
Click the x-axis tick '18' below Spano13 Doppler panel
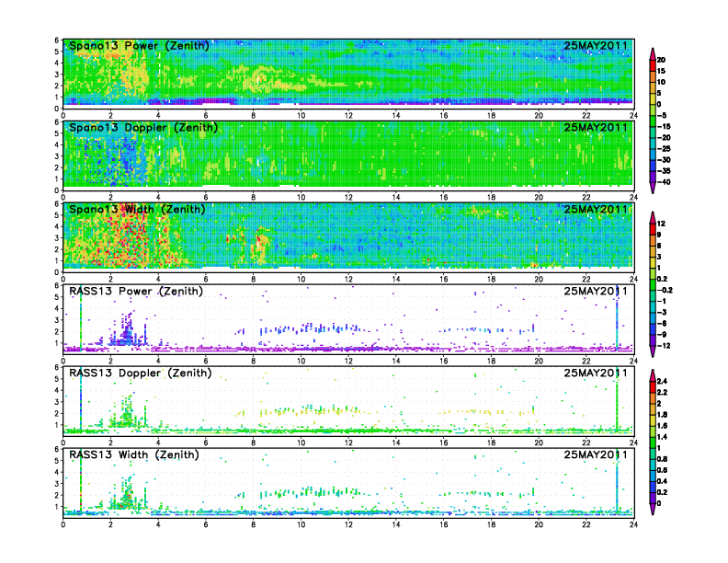491,198
